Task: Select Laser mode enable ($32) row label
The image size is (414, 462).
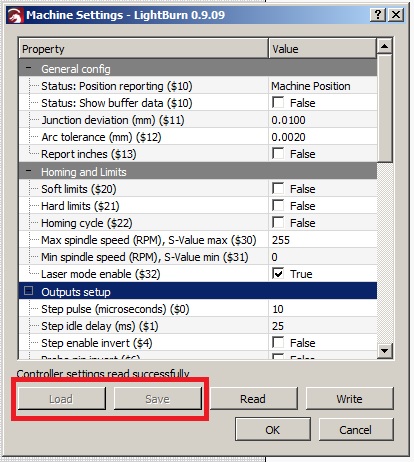Action: coord(101,274)
